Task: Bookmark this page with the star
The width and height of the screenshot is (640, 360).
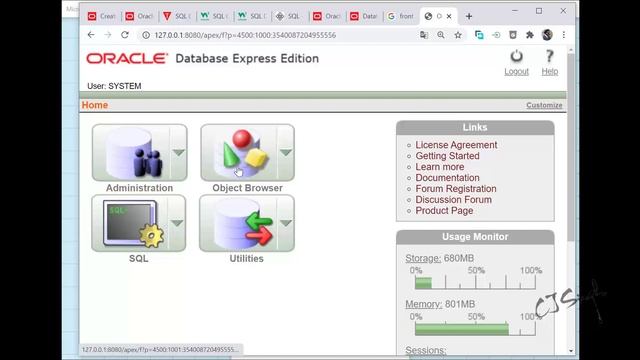Action: click(x=458, y=36)
